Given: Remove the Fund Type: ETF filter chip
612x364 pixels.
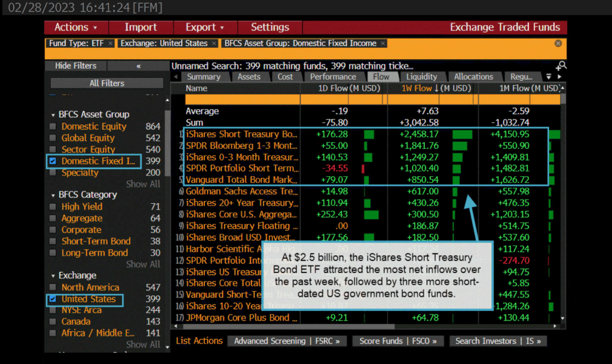Looking at the screenshot, I should (111, 44).
